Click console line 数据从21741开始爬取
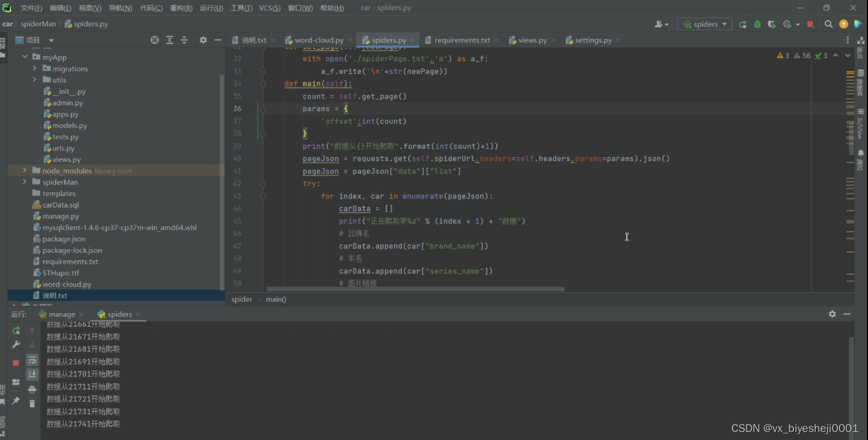 [x=83, y=424]
